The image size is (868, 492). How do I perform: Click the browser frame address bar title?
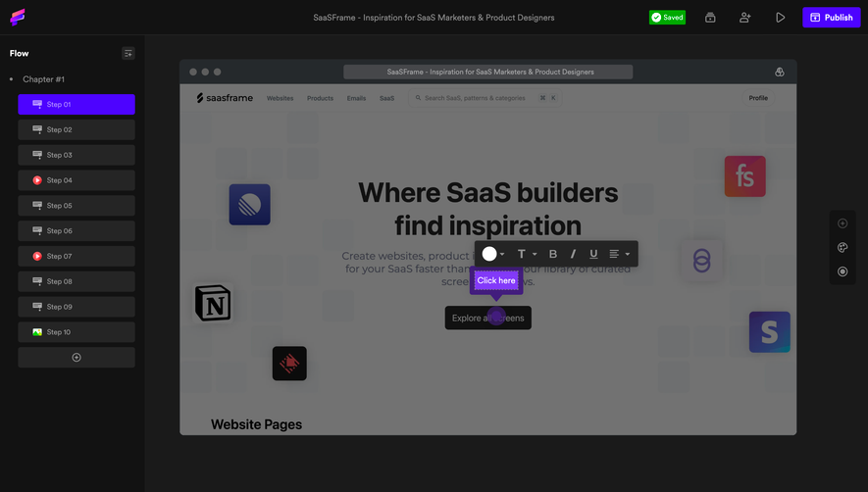point(487,72)
